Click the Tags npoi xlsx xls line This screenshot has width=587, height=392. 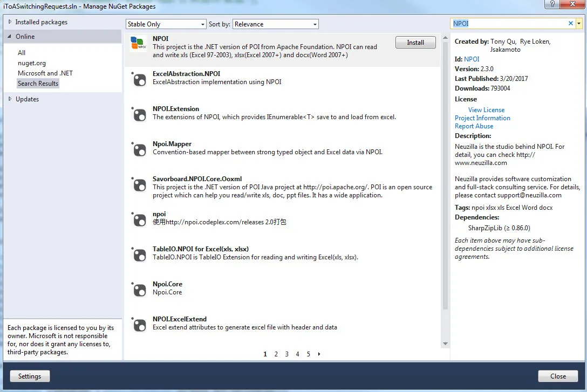[503, 207]
